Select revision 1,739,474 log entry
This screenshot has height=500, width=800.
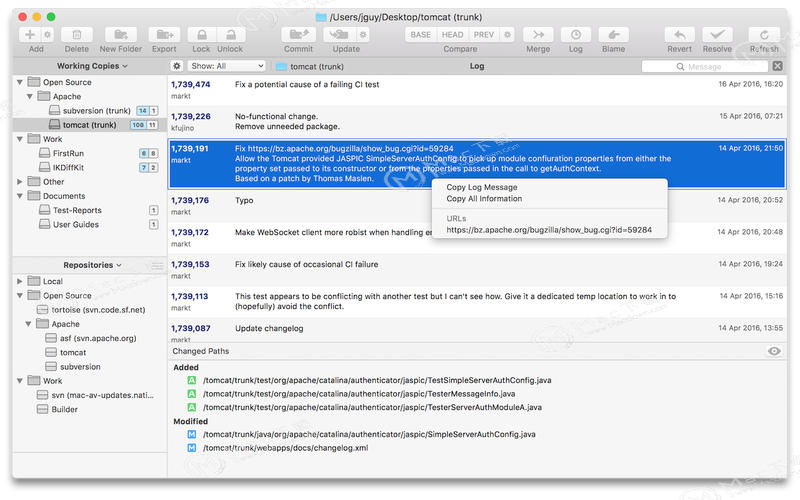tap(477, 90)
